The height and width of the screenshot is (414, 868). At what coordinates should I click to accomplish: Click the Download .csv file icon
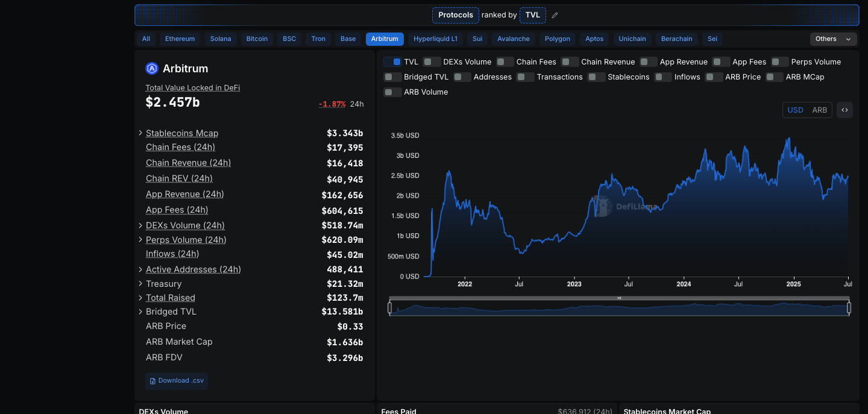click(x=153, y=381)
